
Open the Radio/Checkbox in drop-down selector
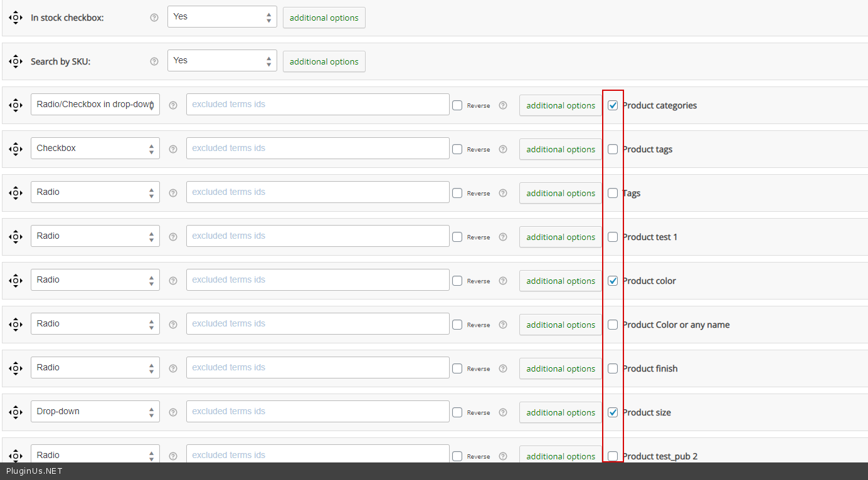95,105
